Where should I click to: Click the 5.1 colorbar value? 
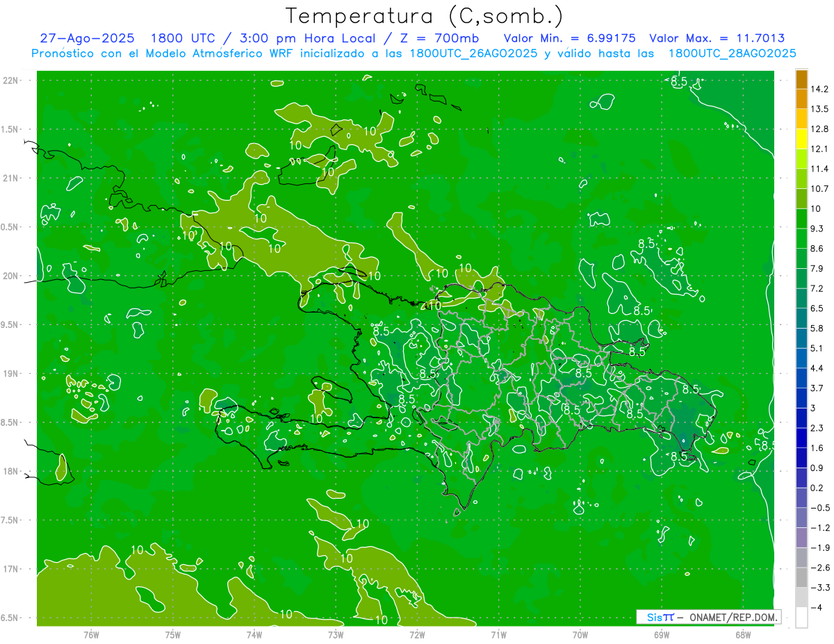point(817,348)
